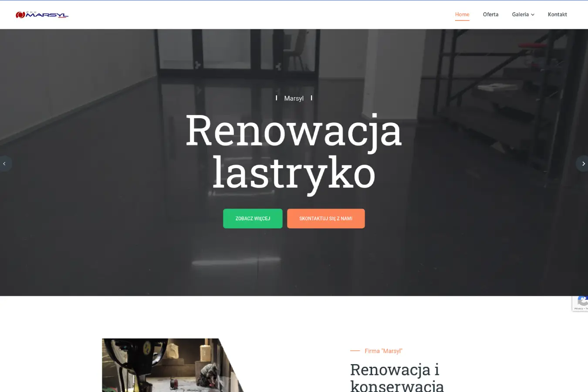This screenshot has height=392, width=588.
Task: Click the Renowacja i konserwacja heading
Action: pyautogui.click(x=397, y=377)
